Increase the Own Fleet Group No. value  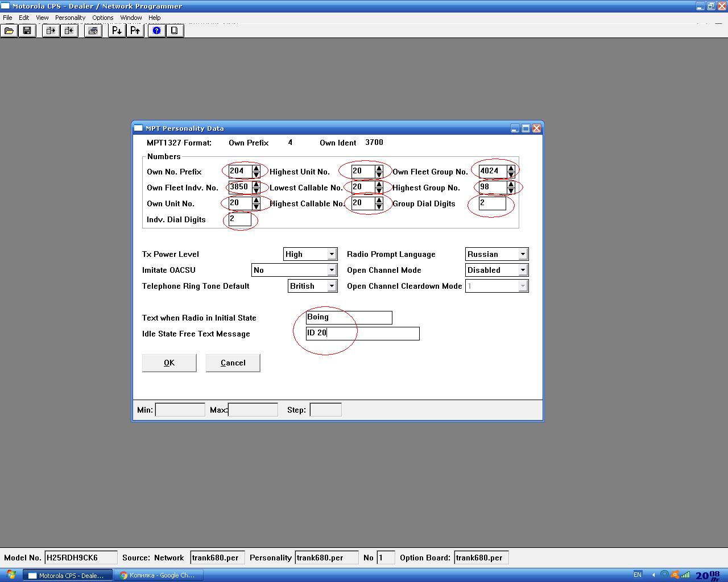(x=511, y=168)
